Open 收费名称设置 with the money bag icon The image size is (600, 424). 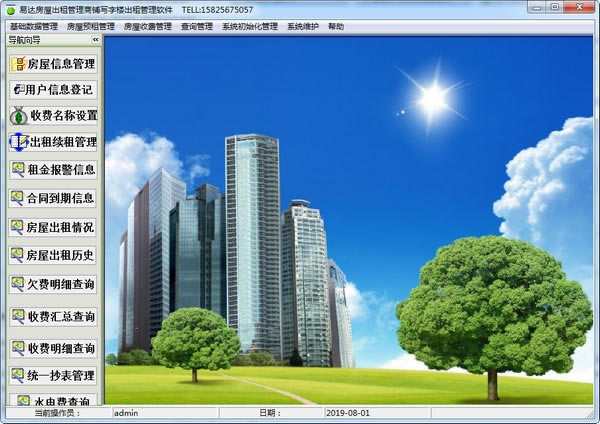click(53, 116)
